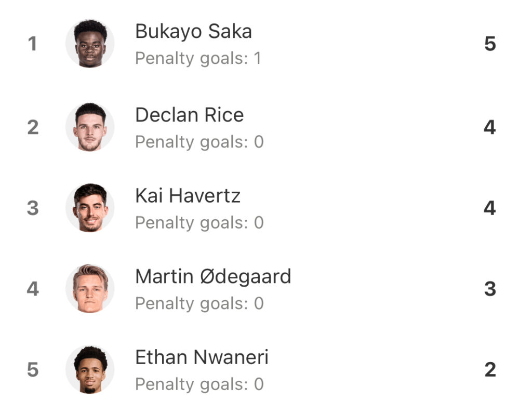Click Saka's 'Penalty goals: 1' text
The width and height of the screenshot is (532, 414).
pos(198,58)
